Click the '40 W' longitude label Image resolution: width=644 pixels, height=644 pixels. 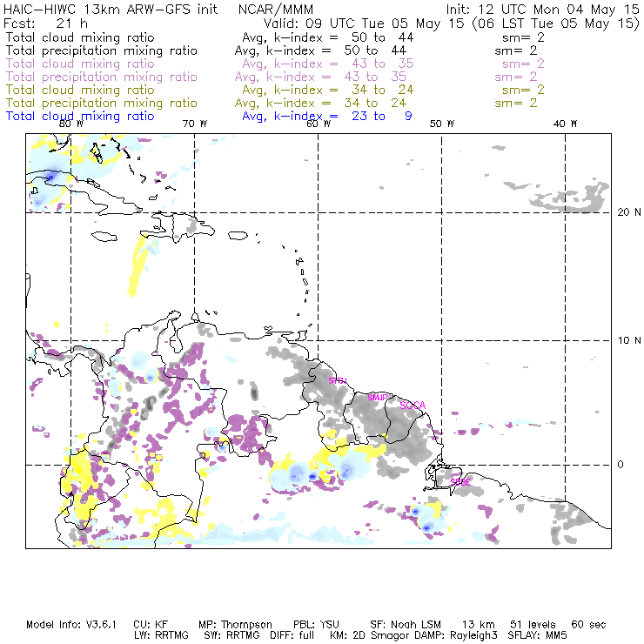[565, 124]
